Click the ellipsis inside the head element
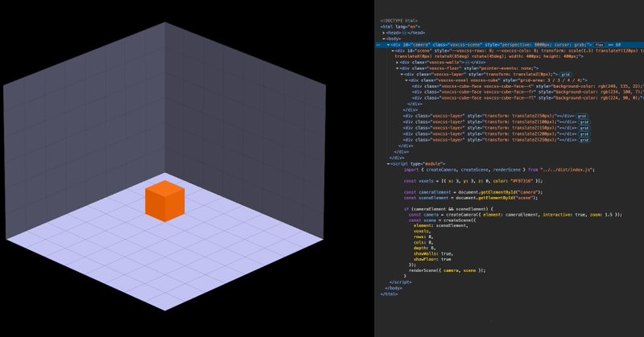 point(404,33)
